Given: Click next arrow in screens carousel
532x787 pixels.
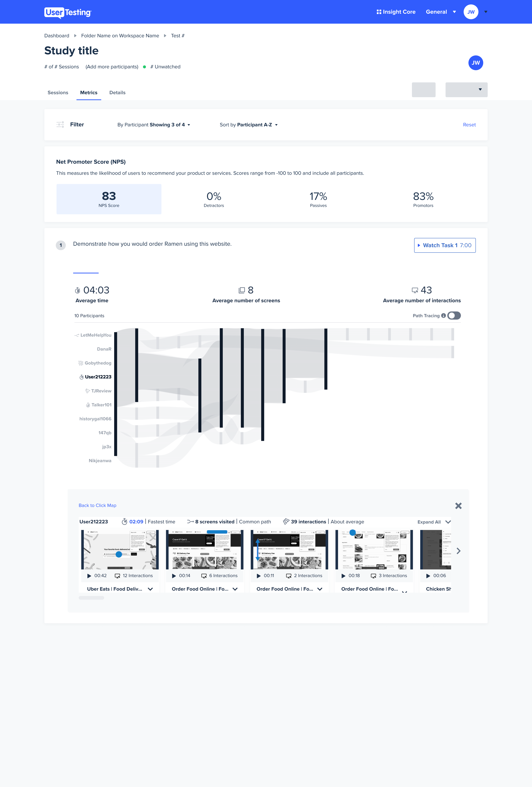Looking at the screenshot, I should (458, 551).
